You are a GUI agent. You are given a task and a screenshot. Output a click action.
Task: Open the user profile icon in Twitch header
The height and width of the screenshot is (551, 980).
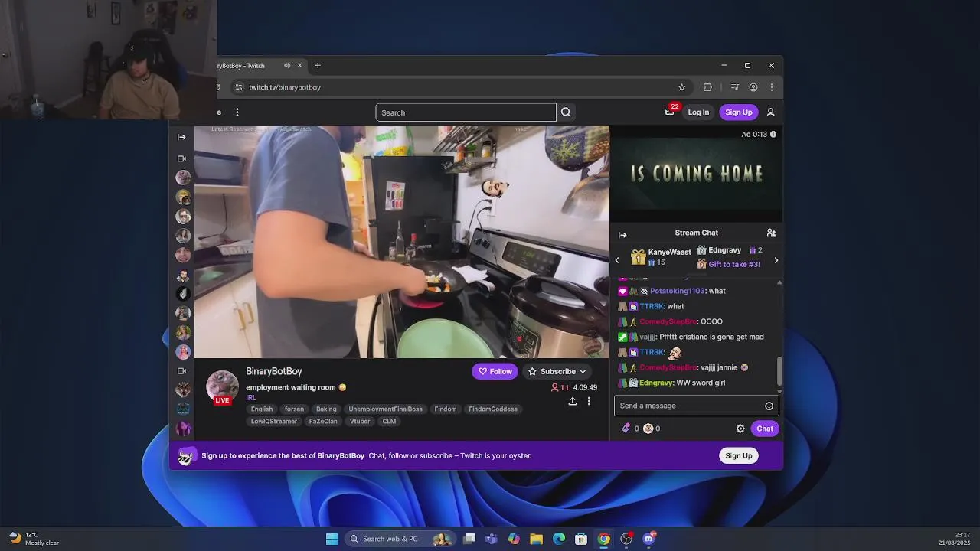tap(771, 112)
